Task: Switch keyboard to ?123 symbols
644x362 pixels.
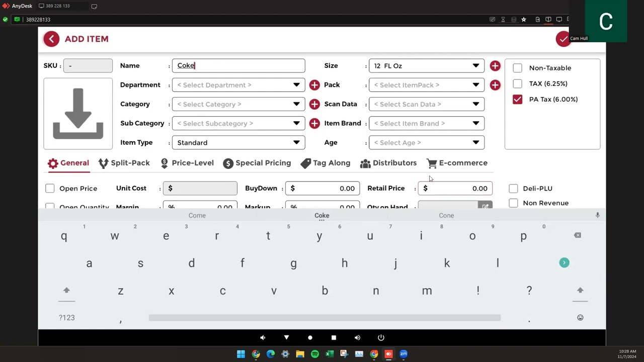Action: [67, 317]
